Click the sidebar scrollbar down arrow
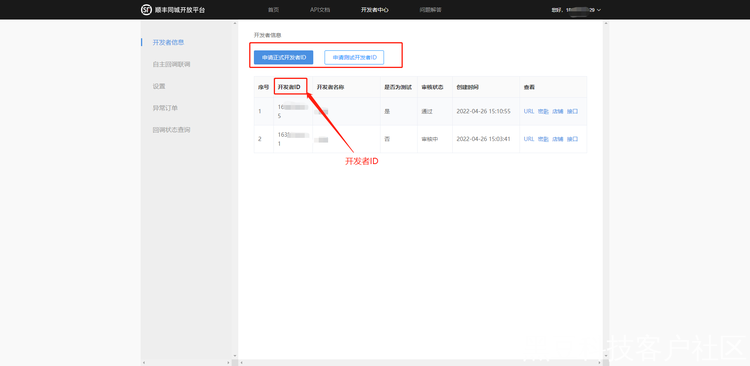Viewport: 750px width, 366px height. pos(234,355)
